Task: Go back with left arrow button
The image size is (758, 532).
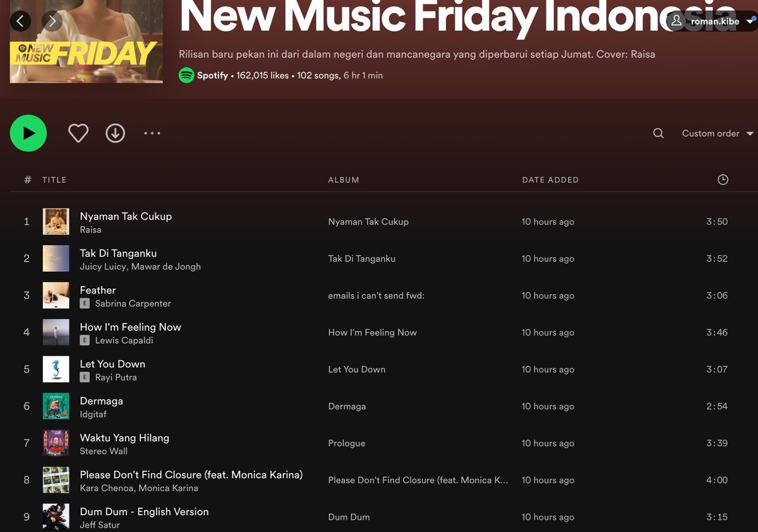Action: point(20,21)
